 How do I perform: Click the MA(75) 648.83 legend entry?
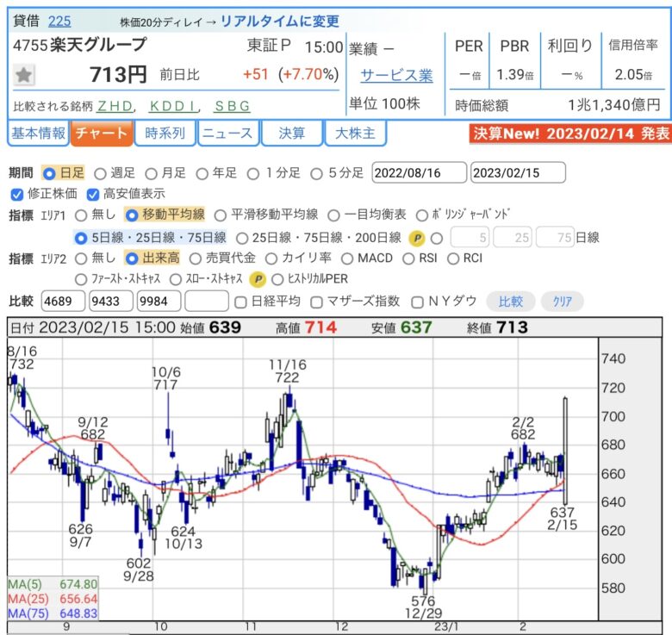point(53,613)
